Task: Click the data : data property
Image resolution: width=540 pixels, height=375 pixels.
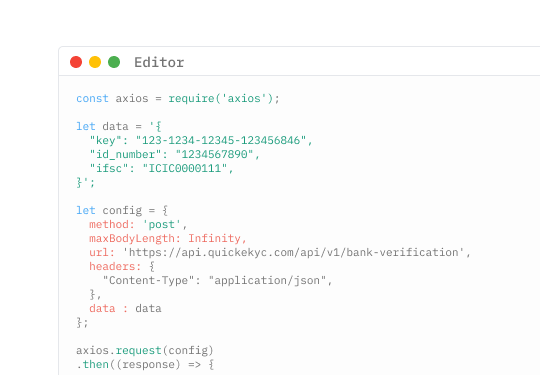Action: click(125, 309)
